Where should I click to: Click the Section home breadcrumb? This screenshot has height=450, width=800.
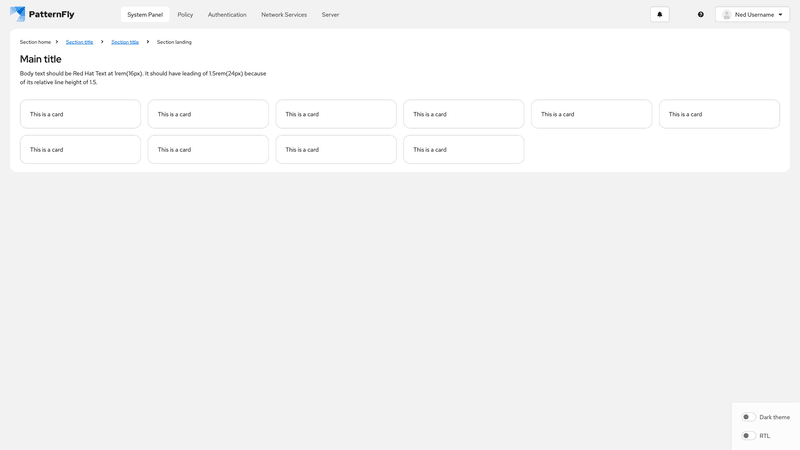coord(35,42)
